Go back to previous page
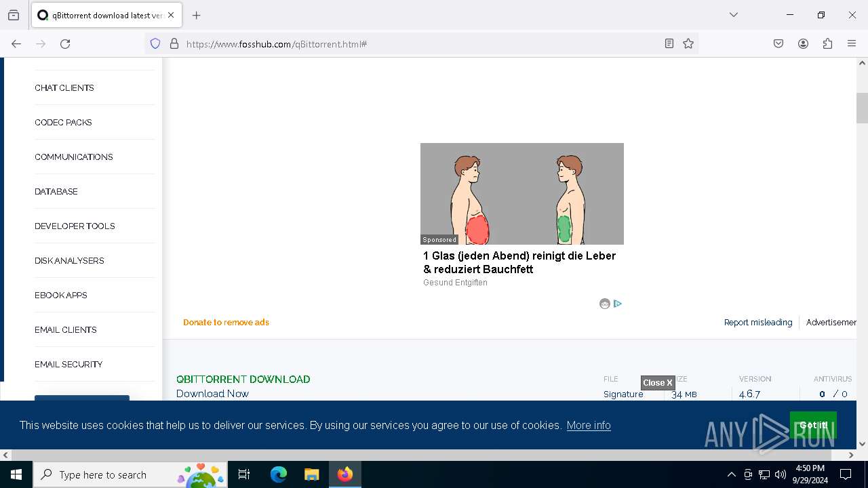 16,43
